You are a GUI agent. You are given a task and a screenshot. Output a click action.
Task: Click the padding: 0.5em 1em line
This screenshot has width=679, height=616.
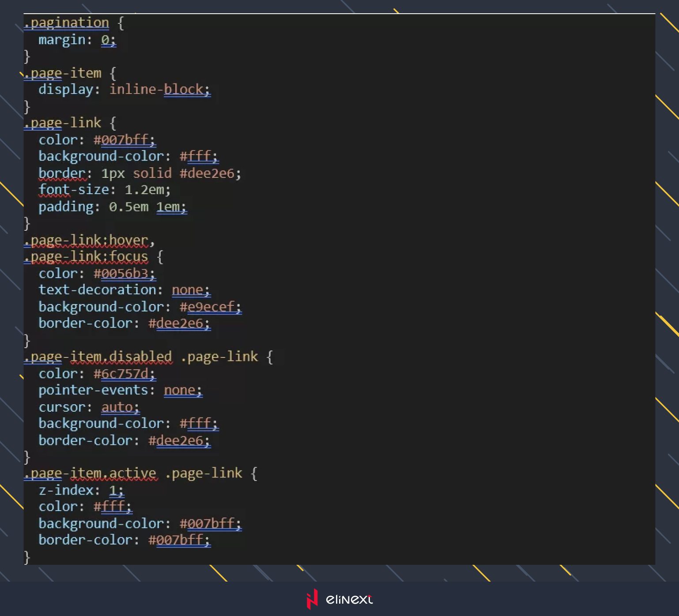(x=112, y=207)
